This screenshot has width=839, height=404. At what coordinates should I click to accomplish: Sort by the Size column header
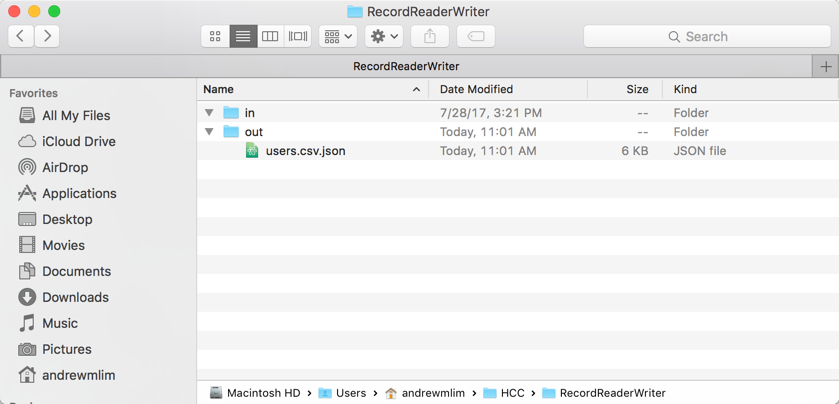(625, 89)
